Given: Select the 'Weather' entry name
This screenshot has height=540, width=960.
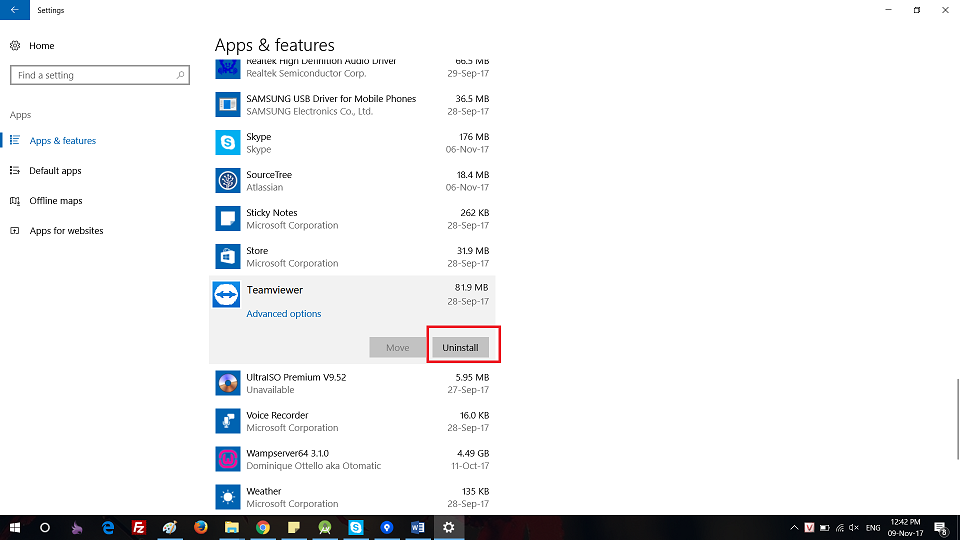Looking at the screenshot, I should pos(264,491).
